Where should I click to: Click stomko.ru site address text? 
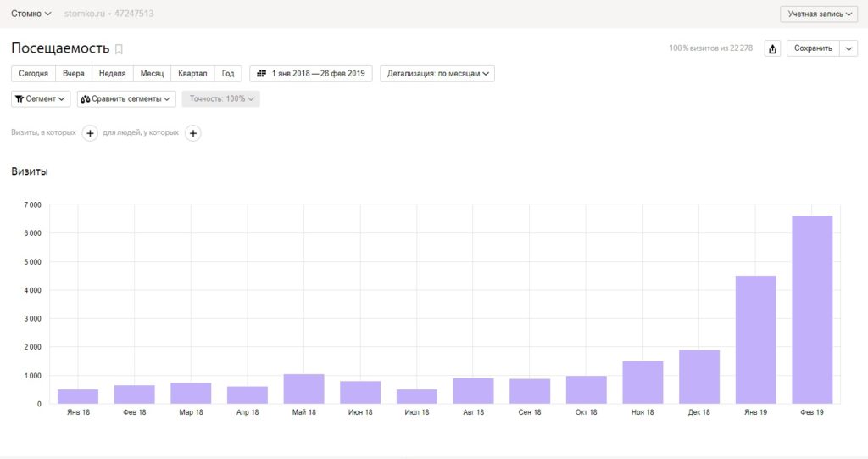coord(84,14)
